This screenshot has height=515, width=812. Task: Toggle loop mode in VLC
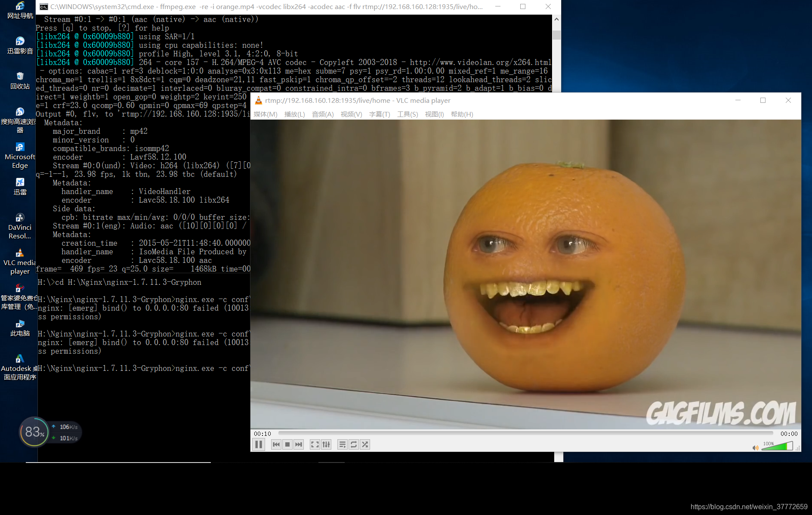click(354, 444)
